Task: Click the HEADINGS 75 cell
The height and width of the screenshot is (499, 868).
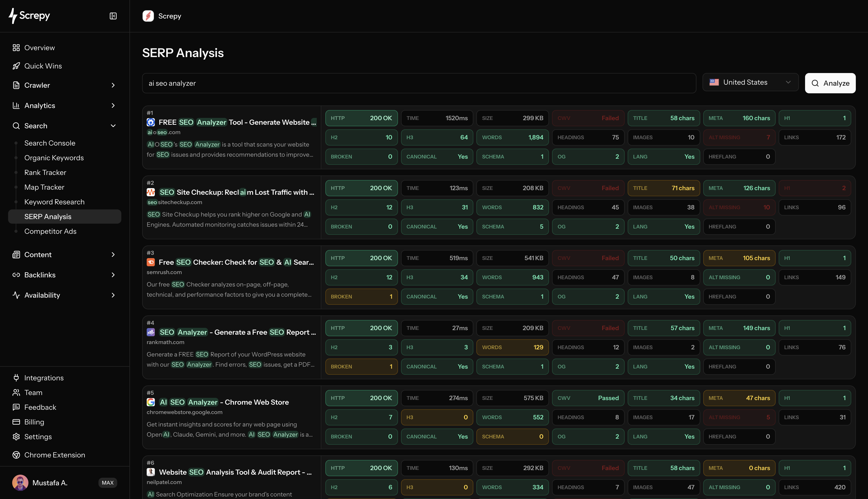Action: 588,137
